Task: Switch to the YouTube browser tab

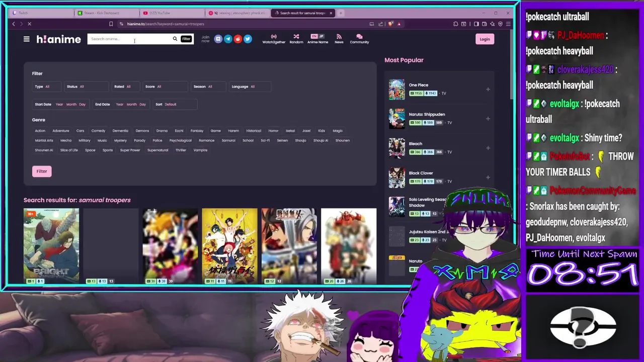Action: pyautogui.click(x=173, y=13)
